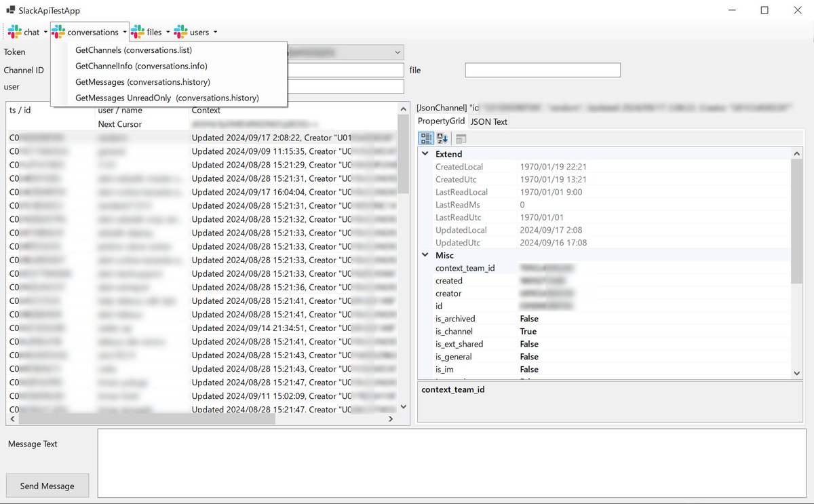Click the channel list scroll-down arrow

click(404, 407)
